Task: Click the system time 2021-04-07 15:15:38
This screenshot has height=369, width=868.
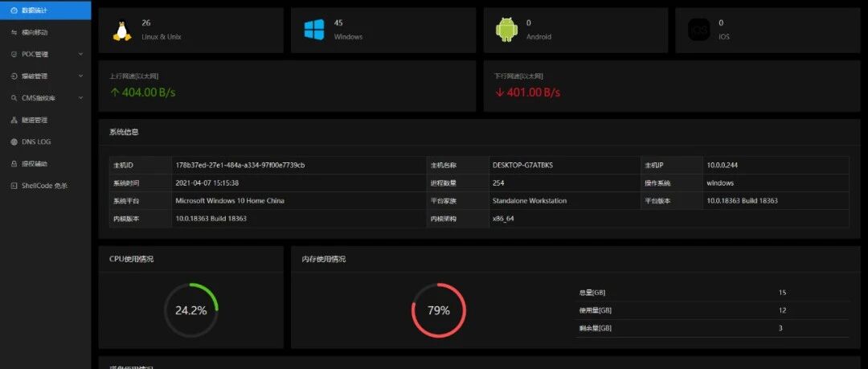Action: (x=207, y=182)
